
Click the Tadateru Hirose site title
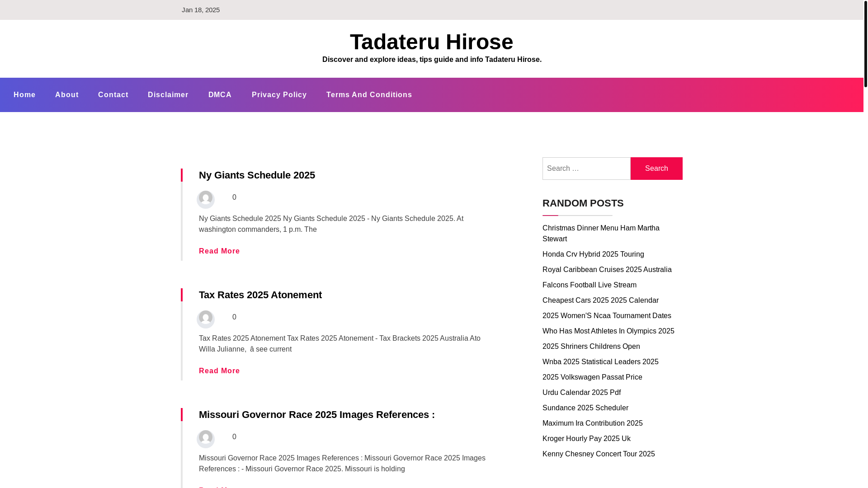coord(432,42)
